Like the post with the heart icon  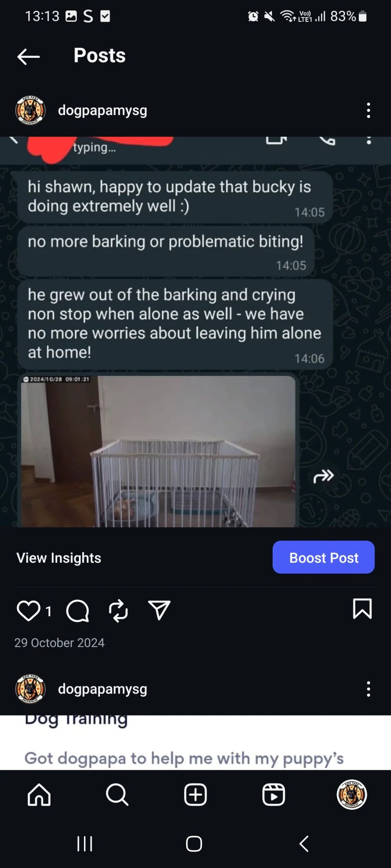point(29,611)
